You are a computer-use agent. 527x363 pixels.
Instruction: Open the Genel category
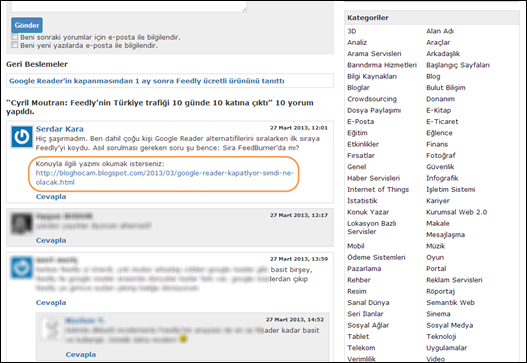coord(357,167)
